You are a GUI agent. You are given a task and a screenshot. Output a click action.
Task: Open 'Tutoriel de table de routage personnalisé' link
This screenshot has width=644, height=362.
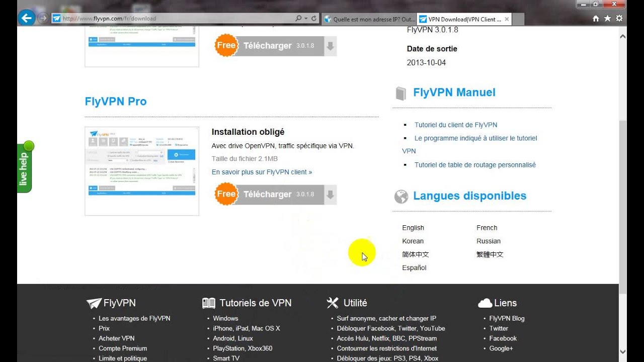click(x=475, y=165)
